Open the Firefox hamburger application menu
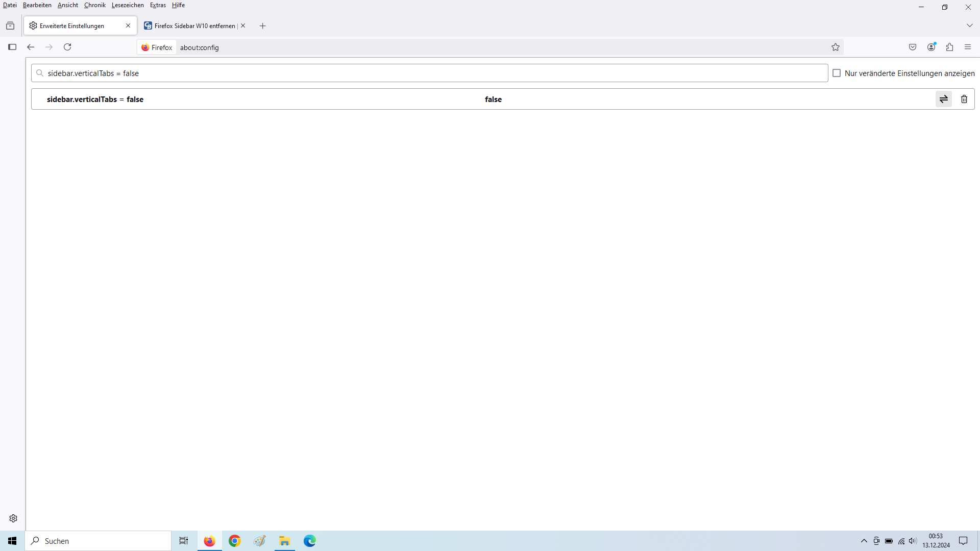The height and width of the screenshot is (551, 980). point(968,47)
